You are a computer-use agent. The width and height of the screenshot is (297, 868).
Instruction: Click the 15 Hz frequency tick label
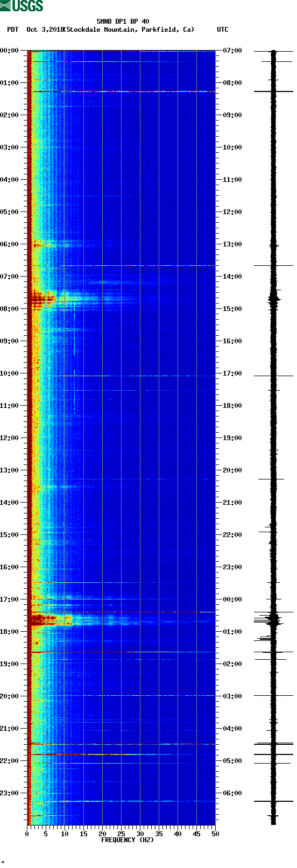(x=83, y=834)
